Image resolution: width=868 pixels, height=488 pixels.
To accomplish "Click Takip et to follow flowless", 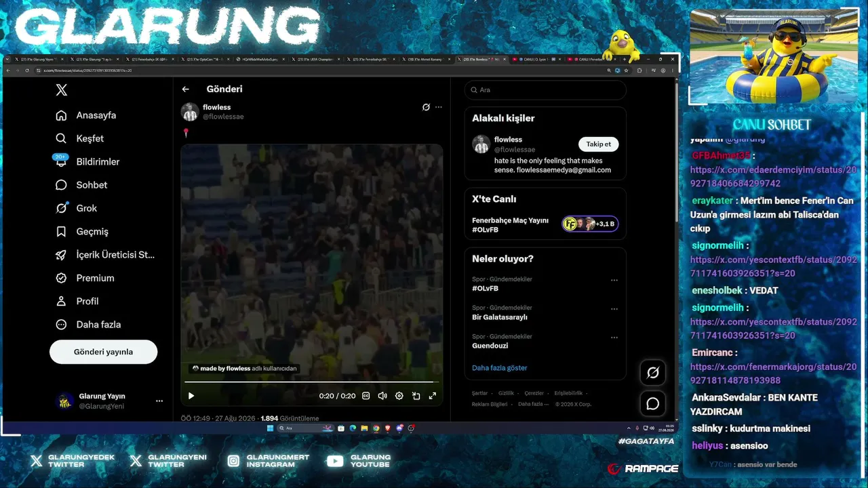I will tap(599, 144).
